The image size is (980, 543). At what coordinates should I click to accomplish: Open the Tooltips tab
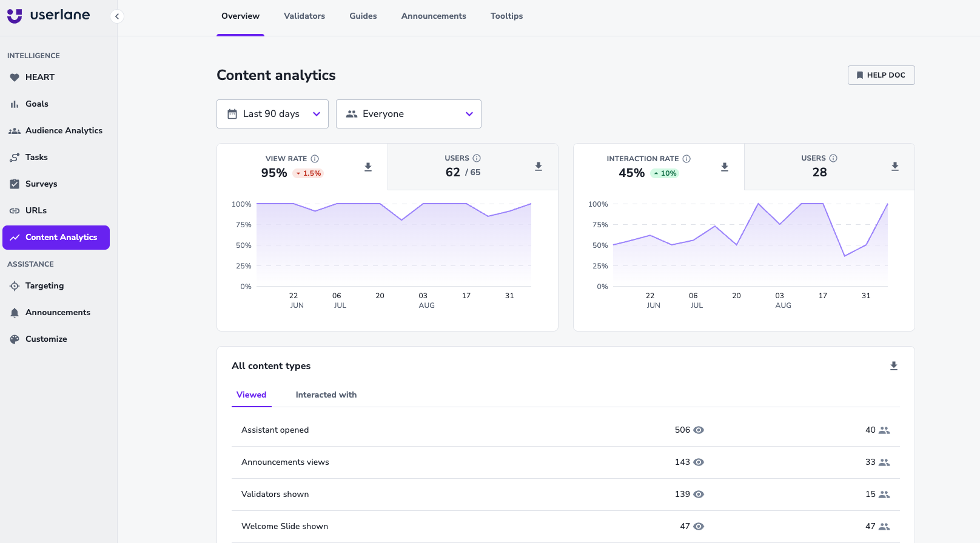[x=506, y=16]
